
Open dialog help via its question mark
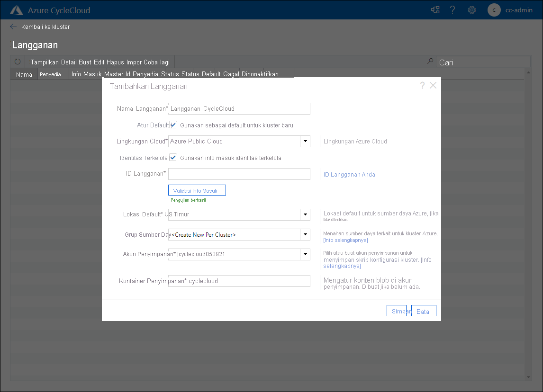click(421, 85)
